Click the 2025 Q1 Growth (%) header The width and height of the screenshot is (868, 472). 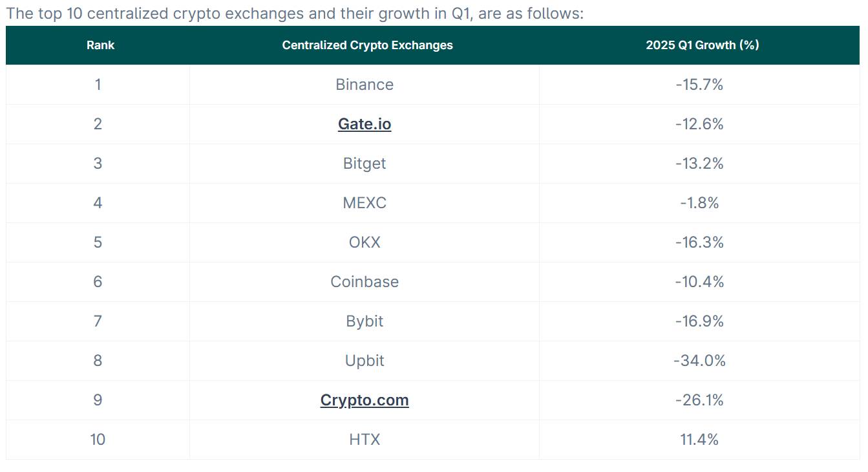702,45
